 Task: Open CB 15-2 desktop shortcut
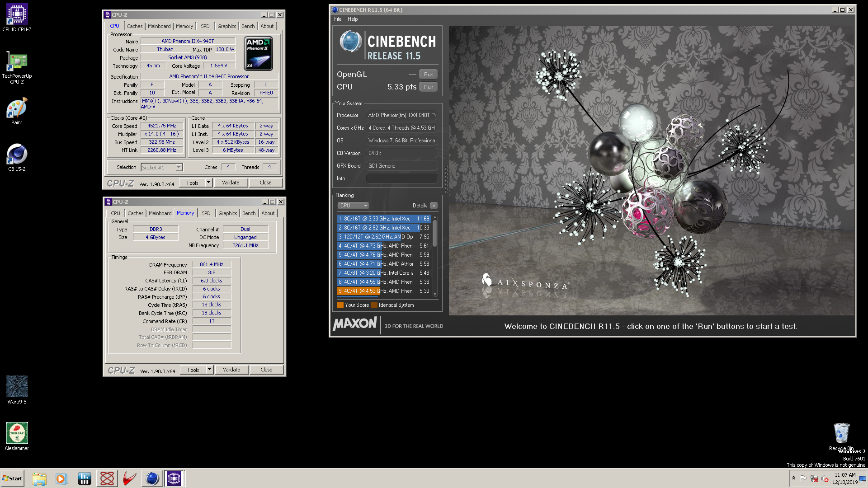pos(17,158)
